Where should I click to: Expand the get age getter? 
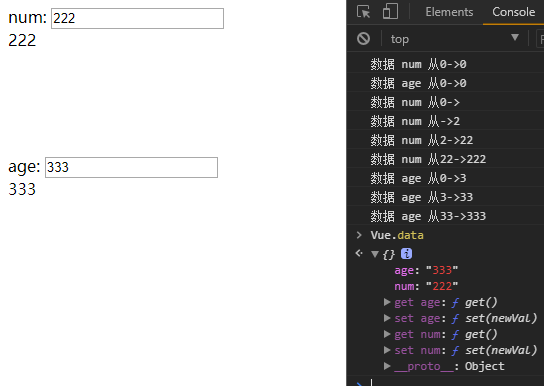tap(387, 302)
